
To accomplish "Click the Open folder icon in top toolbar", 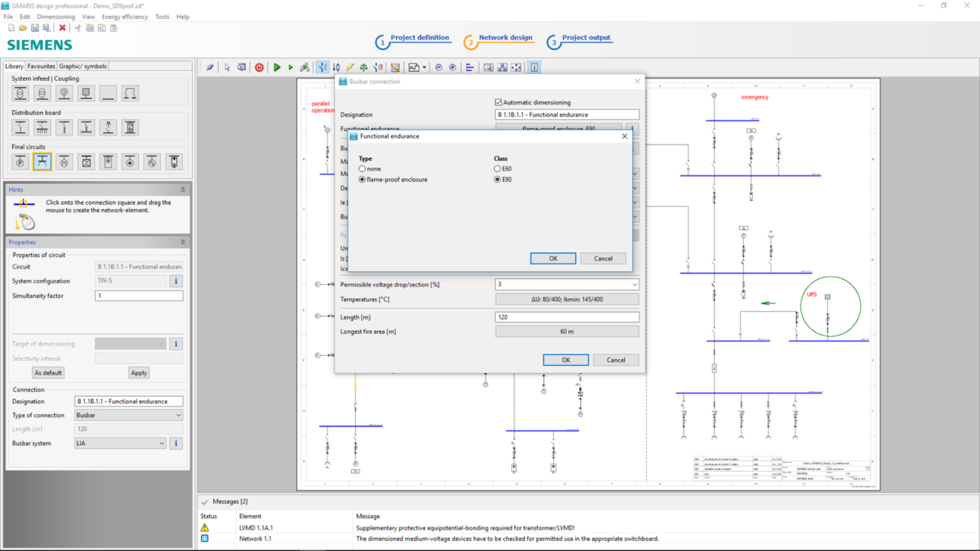I will coord(23,28).
